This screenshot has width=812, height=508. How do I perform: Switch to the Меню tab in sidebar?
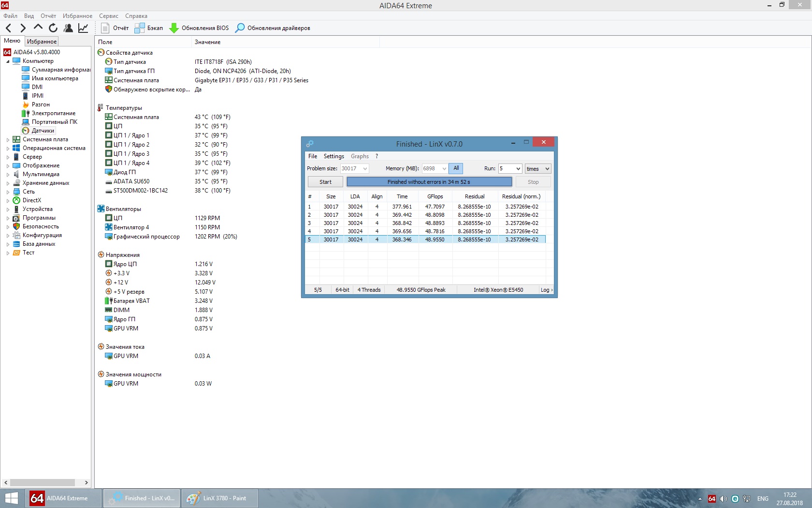point(12,41)
